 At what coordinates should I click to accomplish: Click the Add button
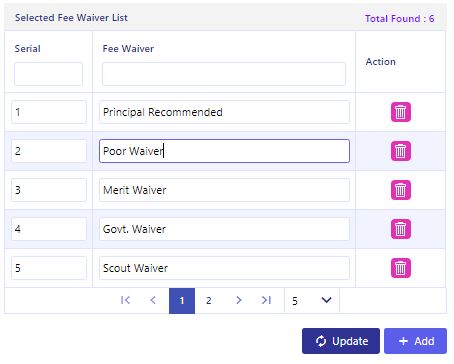[x=415, y=341]
